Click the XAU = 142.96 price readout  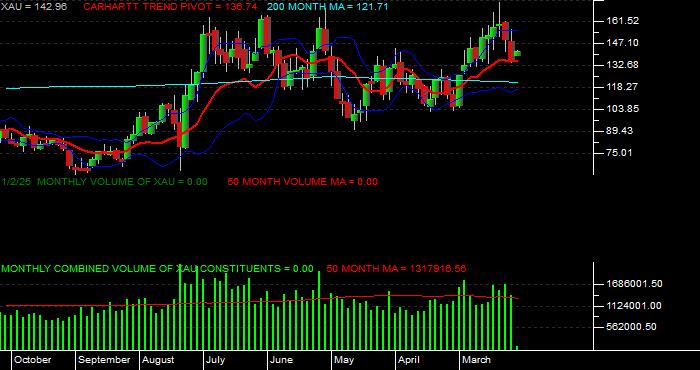tap(33, 7)
